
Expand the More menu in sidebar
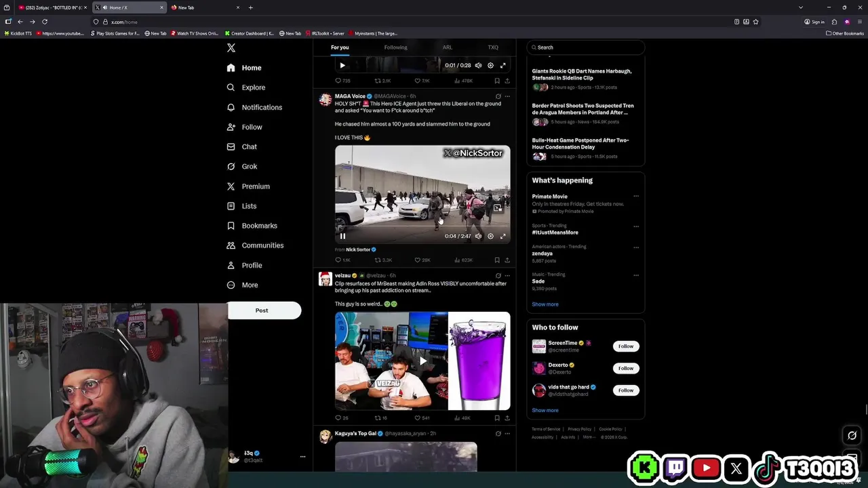243,285
